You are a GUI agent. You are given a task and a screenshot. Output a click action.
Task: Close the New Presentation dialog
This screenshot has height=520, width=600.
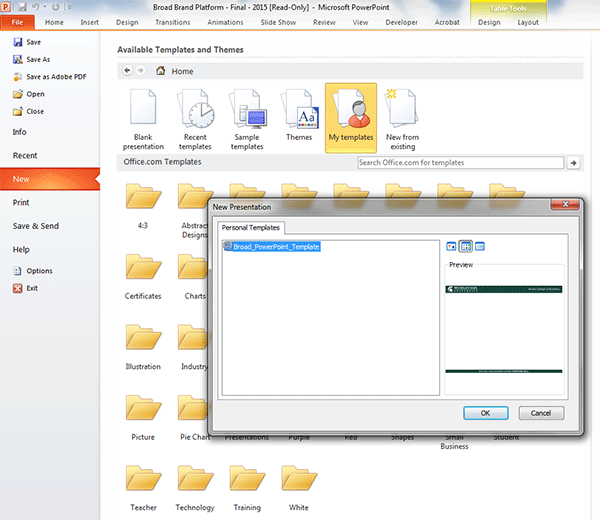565,205
